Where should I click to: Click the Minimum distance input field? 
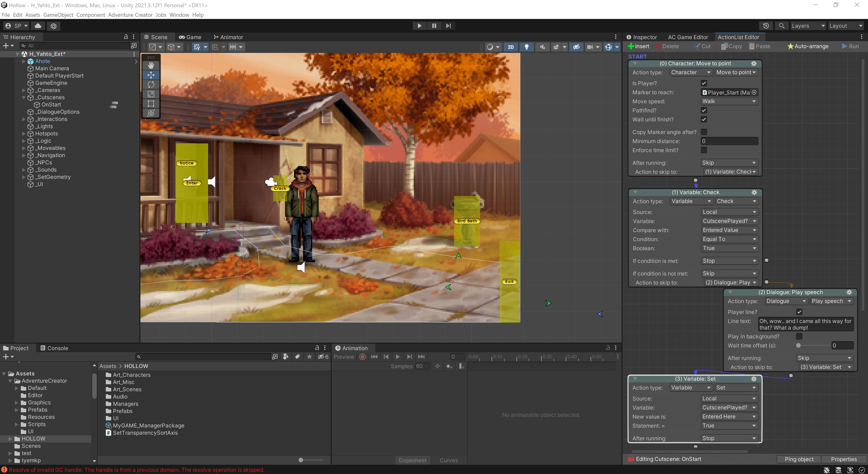pyautogui.click(x=729, y=141)
